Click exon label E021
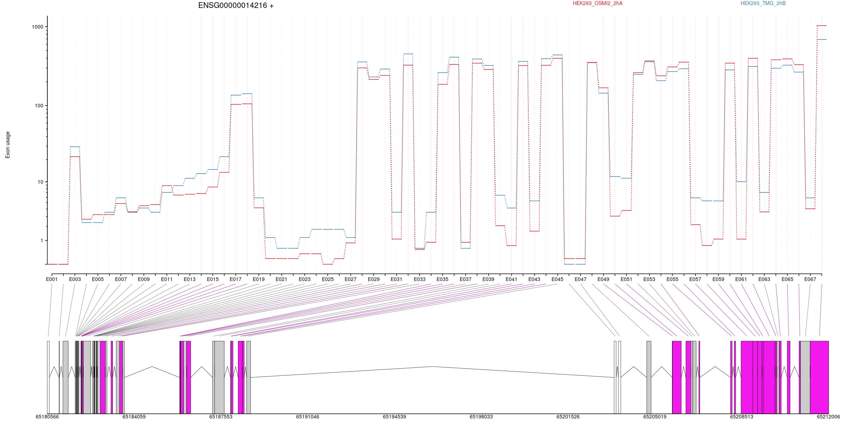The width and height of the screenshot is (868, 434). 281,279
